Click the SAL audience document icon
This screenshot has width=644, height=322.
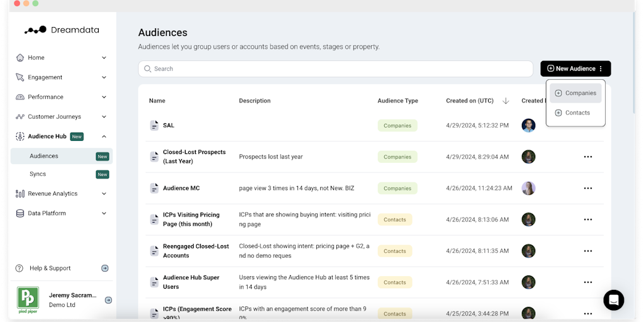[x=154, y=125]
